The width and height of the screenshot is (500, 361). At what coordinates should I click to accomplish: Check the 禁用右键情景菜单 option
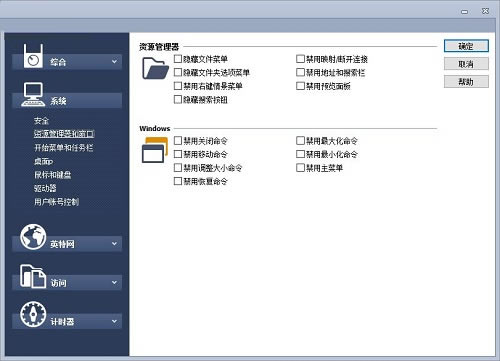coord(178,86)
